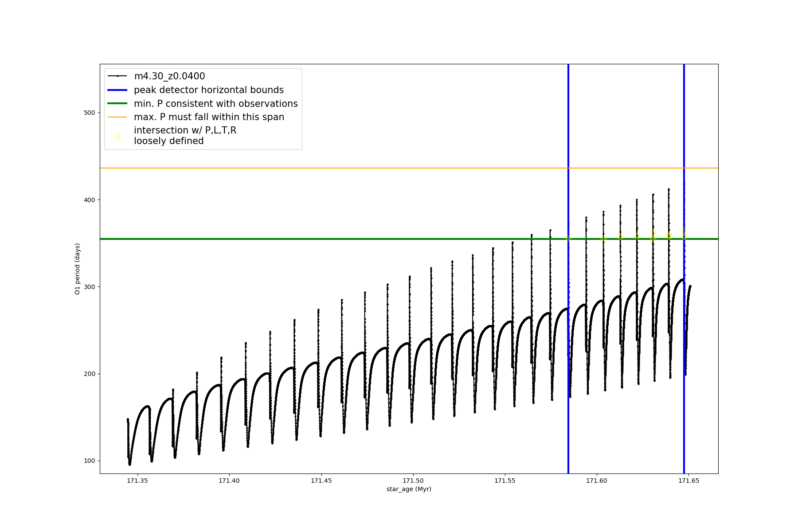Viewport: 798px width, 532px height.
Task: Click the black line sample in the legend
Action: [x=117, y=76]
